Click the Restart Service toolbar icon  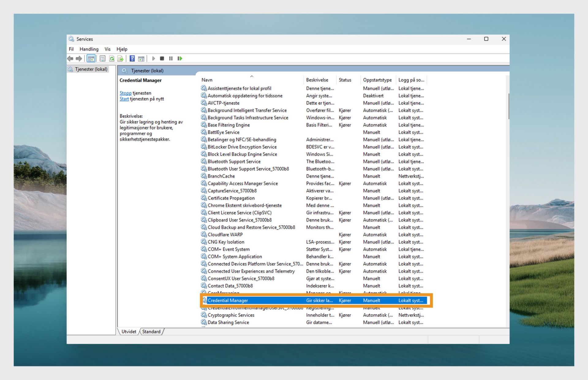coord(180,59)
